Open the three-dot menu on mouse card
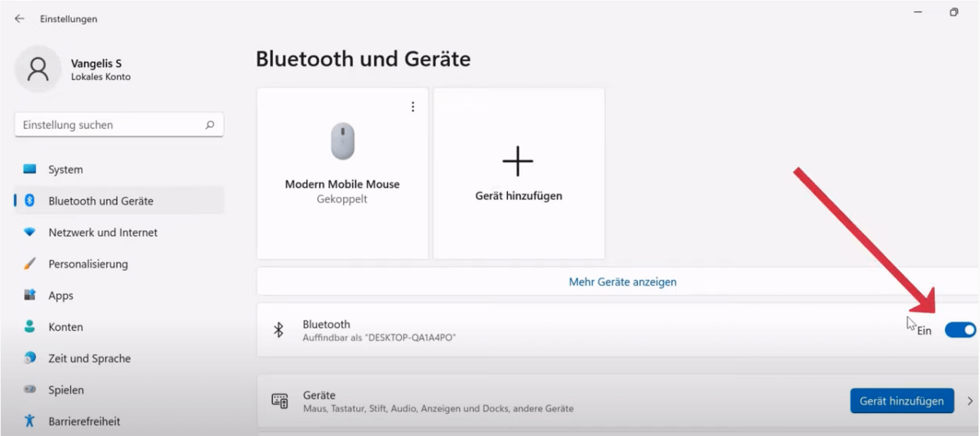 (x=412, y=107)
